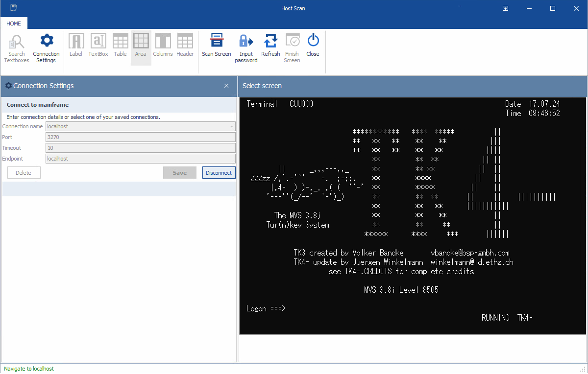Switch to the HOME ribbon tab
The width and height of the screenshot is (588, 374).
point(14,23)
